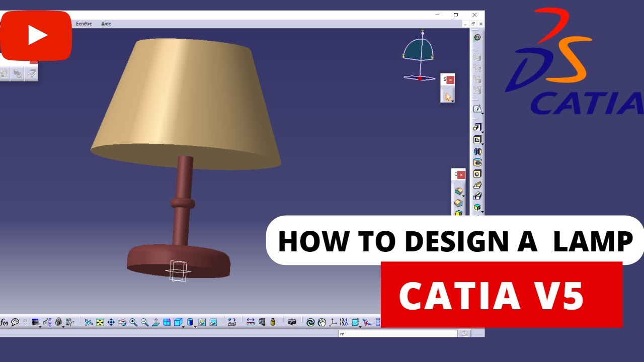Click the Select arrow in floating toolbar
Screen dimensions: 644x362
(448, 97)
